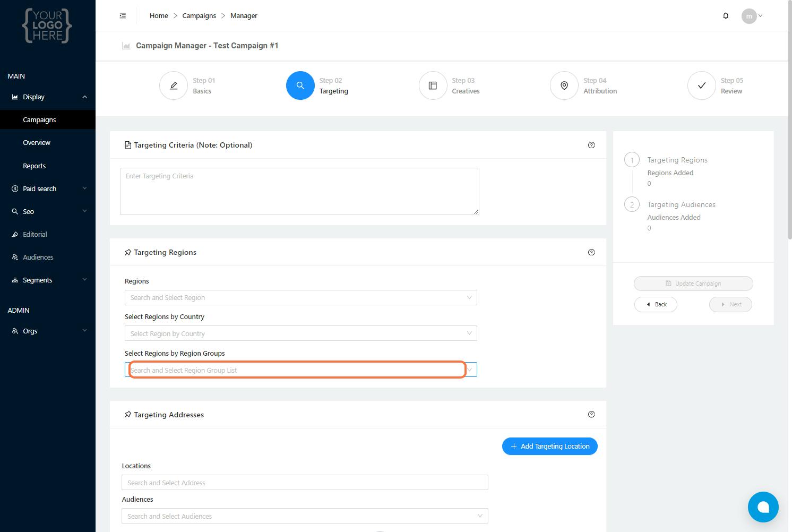Click the Step 03 Creatives layout icon
The height and width of the screenshot is (532, 792).
coord(433,85)
